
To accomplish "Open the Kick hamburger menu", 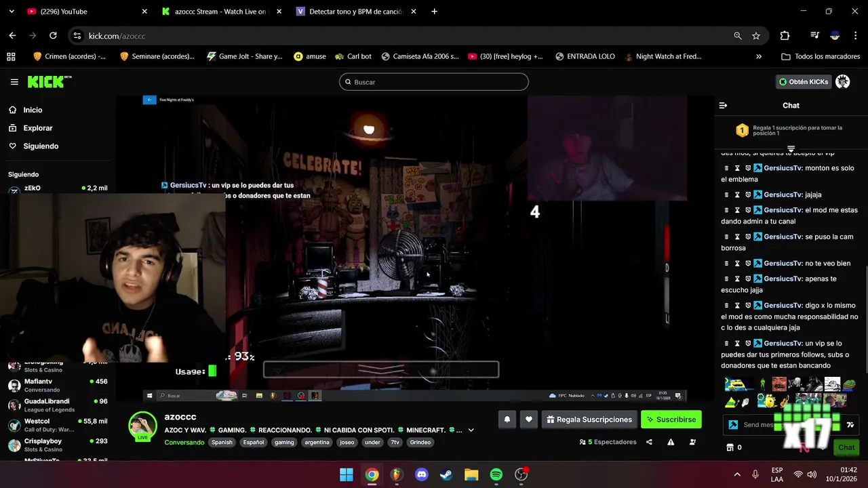I will tap(14, 82).
